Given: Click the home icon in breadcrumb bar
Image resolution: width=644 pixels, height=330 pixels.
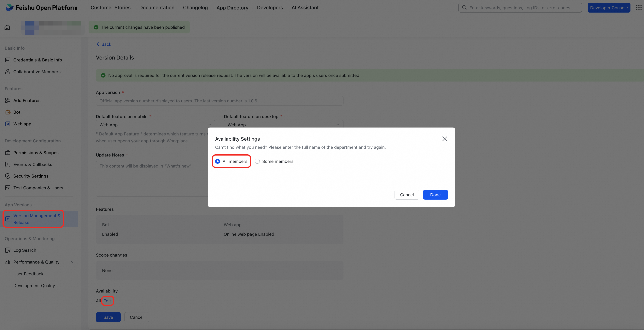Looking at the screenshot, I should point(7,27).
